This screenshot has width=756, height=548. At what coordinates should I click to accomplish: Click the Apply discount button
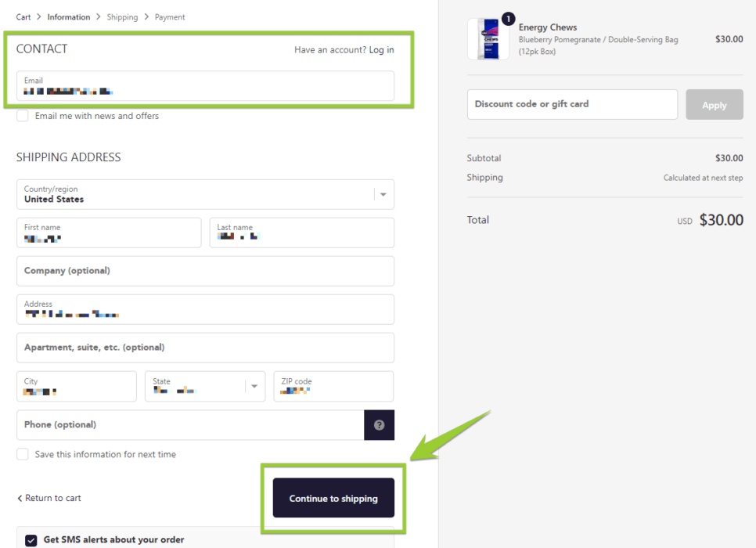[x=713, y=104]
